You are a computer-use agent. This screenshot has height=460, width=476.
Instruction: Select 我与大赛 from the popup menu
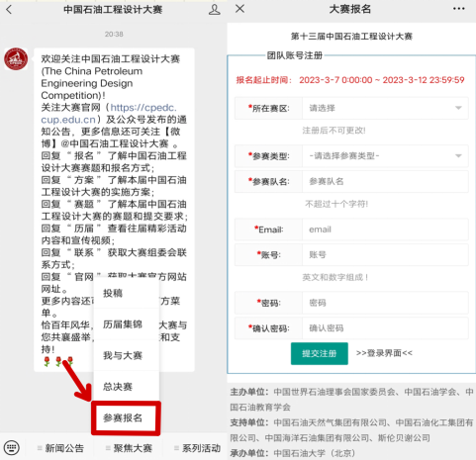click(x=127, y=355)
